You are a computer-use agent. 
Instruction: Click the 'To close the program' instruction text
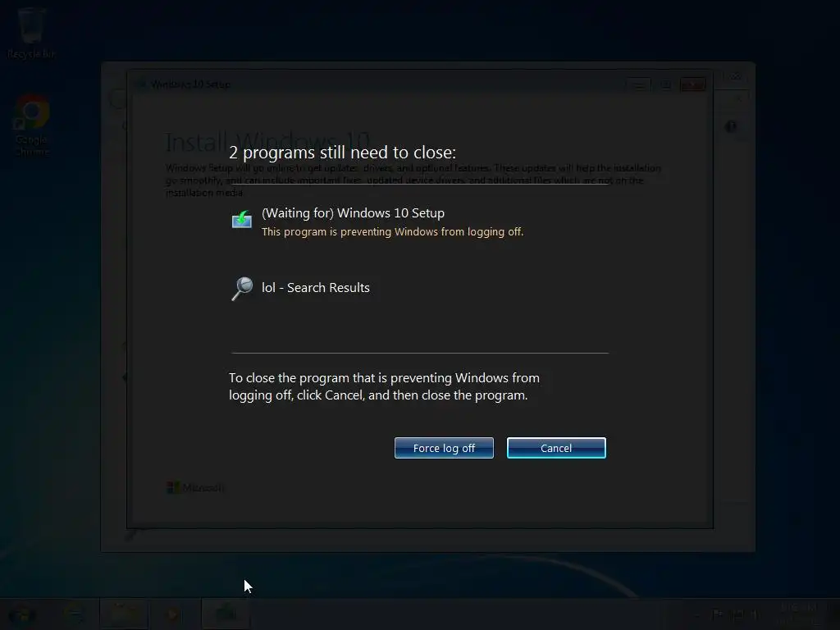tap(384, 386)
